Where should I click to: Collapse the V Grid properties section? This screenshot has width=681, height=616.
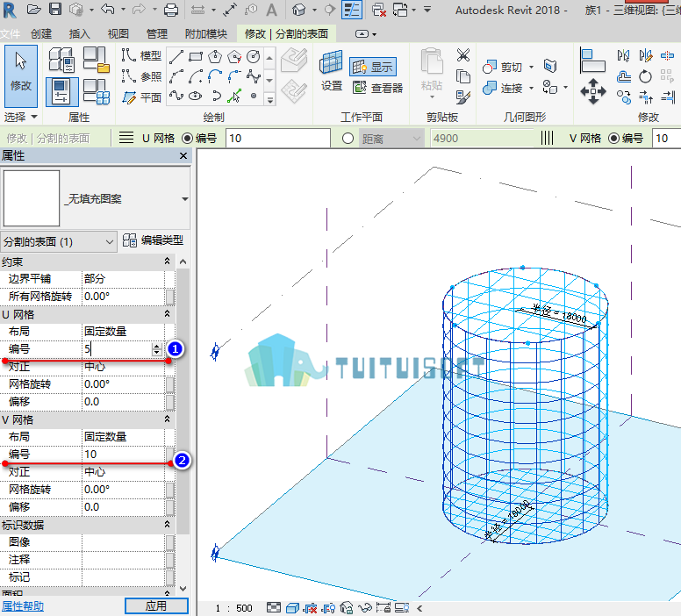167,419
